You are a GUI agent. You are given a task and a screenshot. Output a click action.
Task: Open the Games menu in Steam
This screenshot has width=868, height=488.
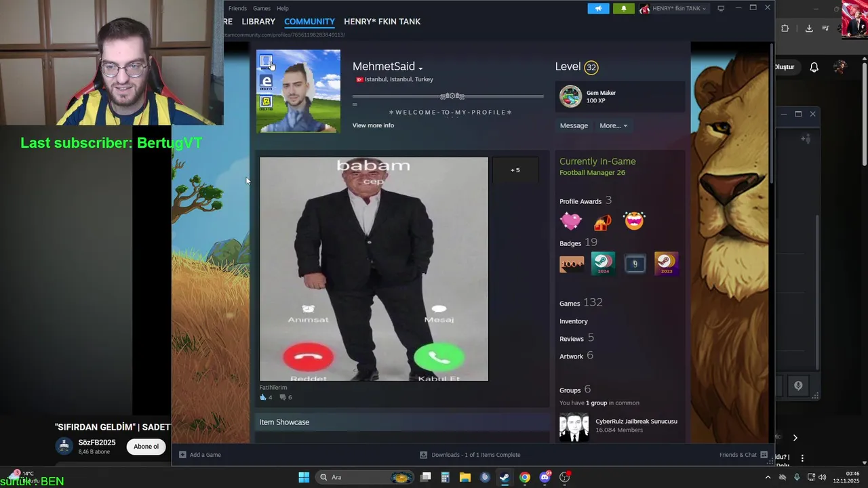pyautogui.click(x=262, y=8)
